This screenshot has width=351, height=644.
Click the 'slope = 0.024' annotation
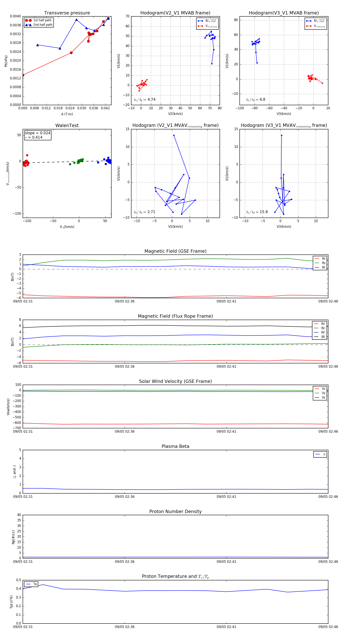coord(37,133)
